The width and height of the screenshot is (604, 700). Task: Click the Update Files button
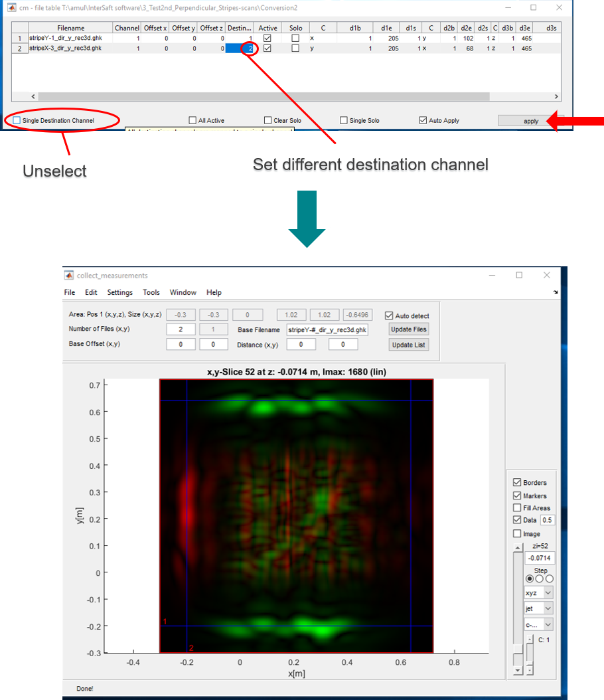click(x=409, y=329)
